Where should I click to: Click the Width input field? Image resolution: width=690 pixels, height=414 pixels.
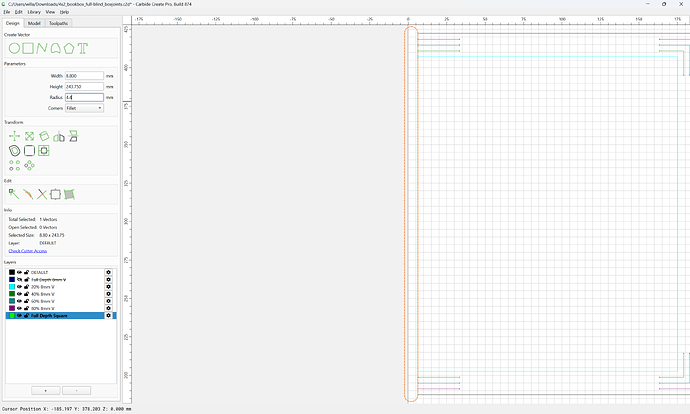pyautogui.click(x=84, y=76)
